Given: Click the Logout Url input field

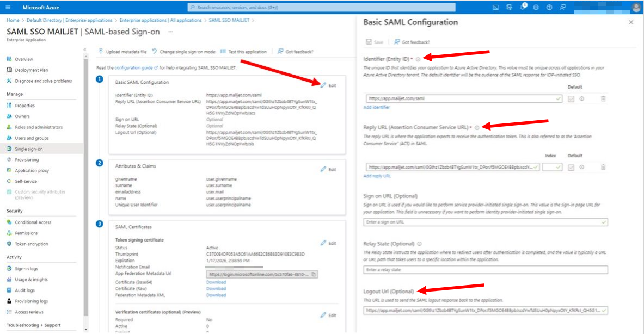Looking at the screenshot, I should point(485,310).
